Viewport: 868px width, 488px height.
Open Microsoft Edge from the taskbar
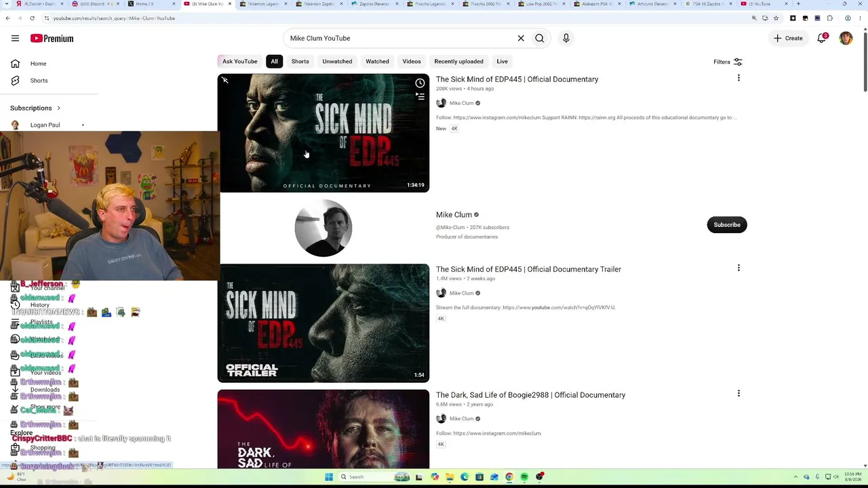pos(464,477)
